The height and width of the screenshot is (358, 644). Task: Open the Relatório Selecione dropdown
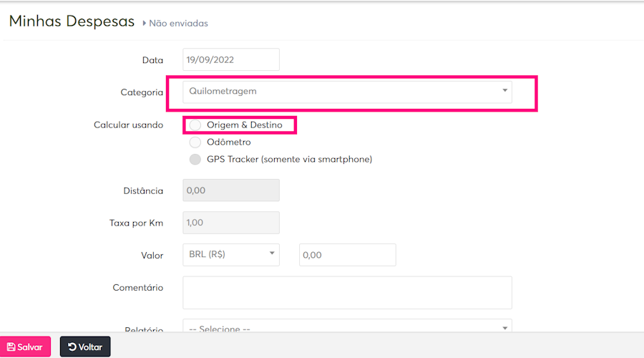tap(347, 327)
